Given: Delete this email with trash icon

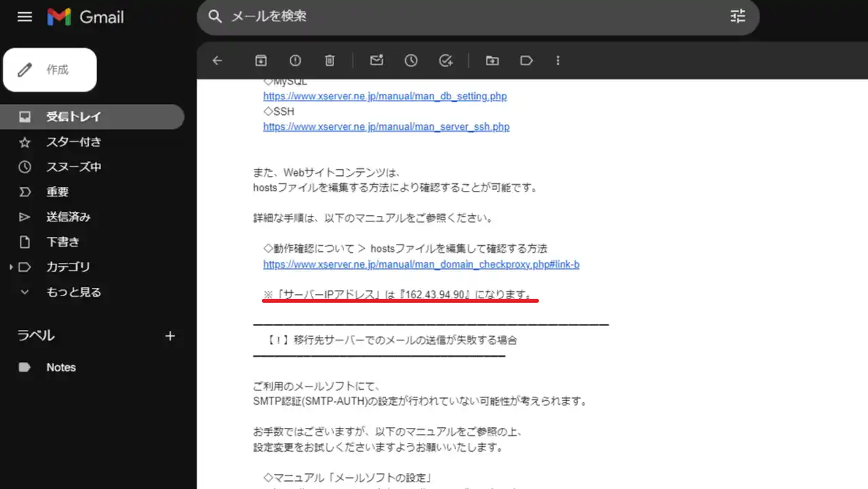Looking at the screenshot, I should [330, 60].
